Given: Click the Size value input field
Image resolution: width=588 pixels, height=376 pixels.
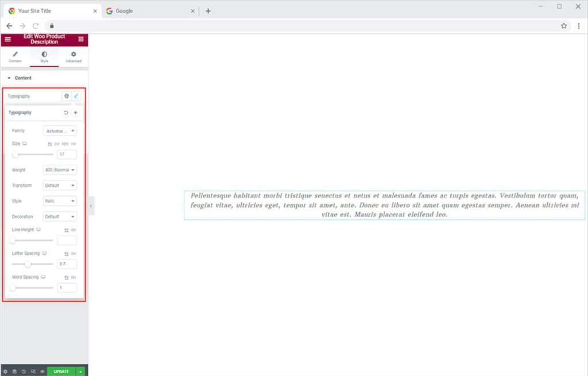Looking at the screenshot, I should [x=67, y=154].
